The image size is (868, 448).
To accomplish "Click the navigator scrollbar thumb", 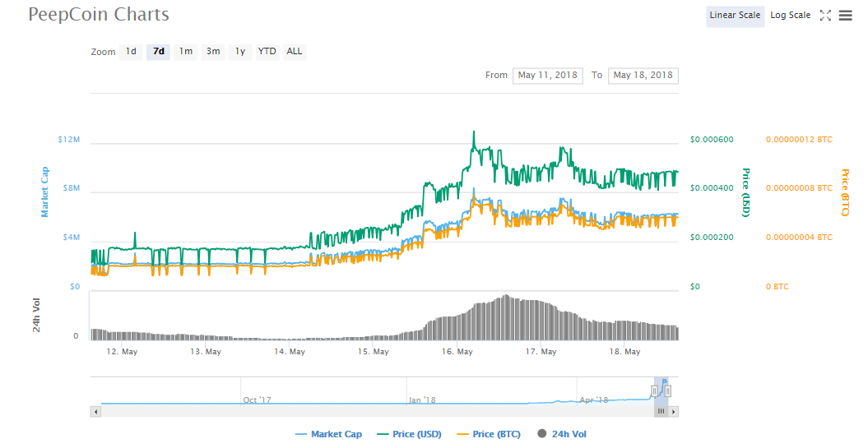I will 660,410.
